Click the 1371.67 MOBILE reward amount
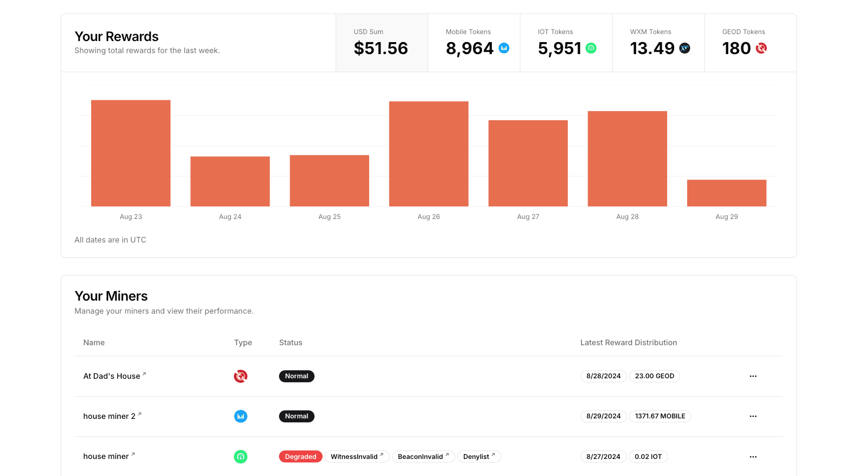The height and width of the screenshot is (476, 868). tap(660, 416)
